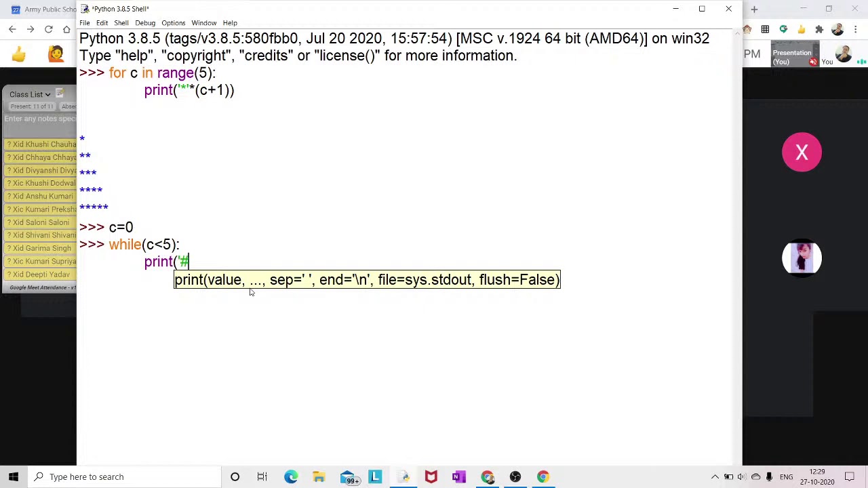Click the taskbar search box
This screenshot has width=868, height=488.
[125, 476]
